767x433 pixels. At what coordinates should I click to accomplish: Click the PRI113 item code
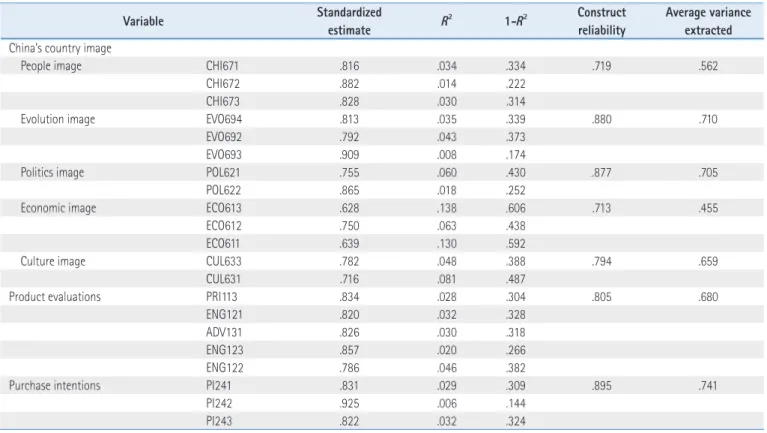(x=222, y=297)
